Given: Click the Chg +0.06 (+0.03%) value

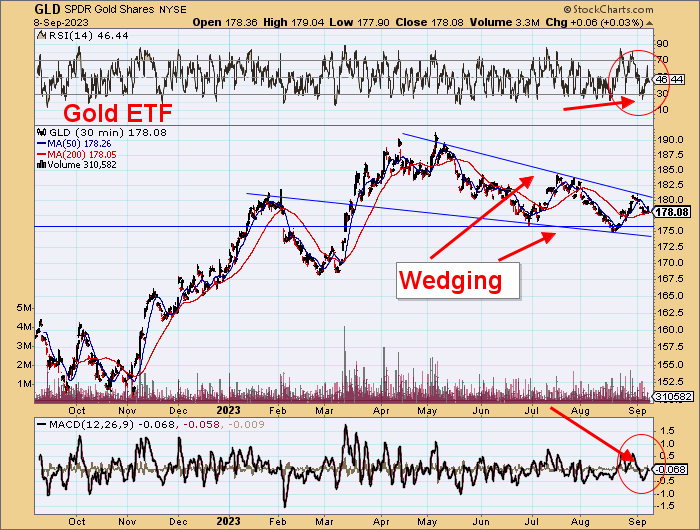Looking at the screenshot, I should pyautogui.click(x=595, y=22).
